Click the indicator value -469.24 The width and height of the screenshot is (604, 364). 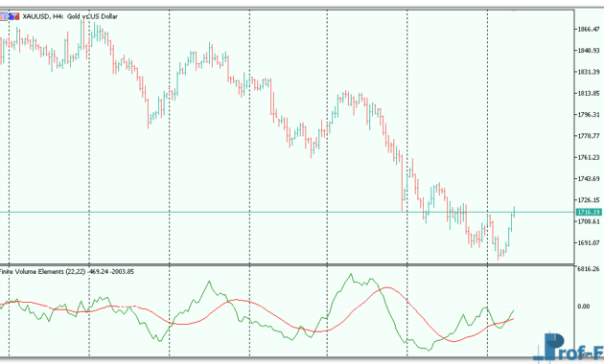tap(98, 272)
